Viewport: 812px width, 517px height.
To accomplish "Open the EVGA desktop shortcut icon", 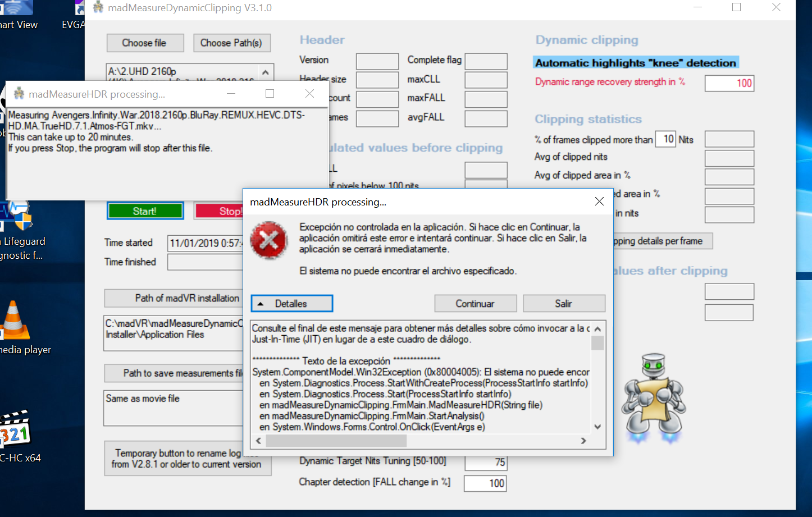I will click(x=80, y=7).
